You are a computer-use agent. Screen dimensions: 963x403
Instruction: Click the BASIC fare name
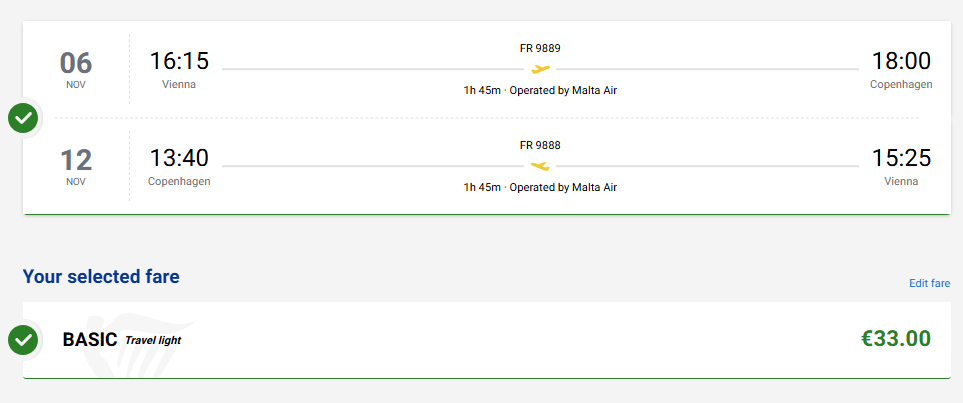coord(90,340)
